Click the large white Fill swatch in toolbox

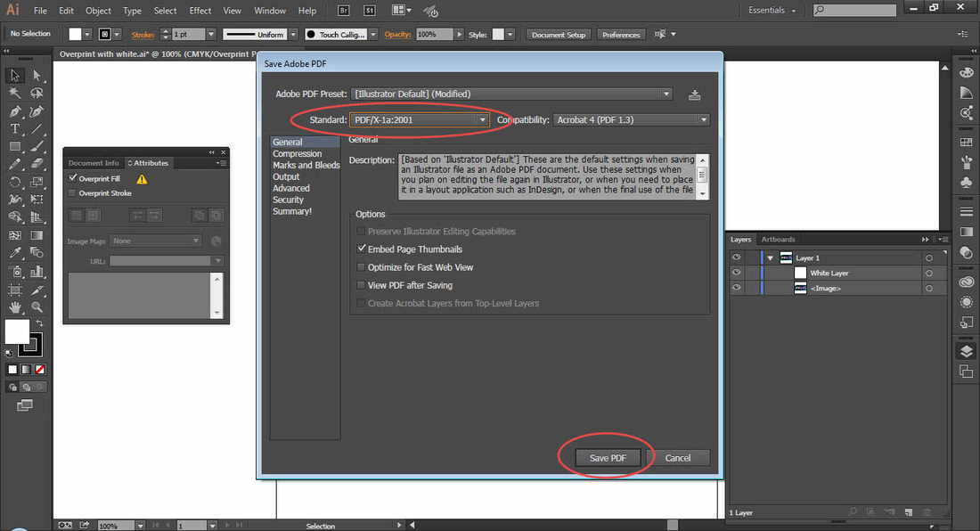pyautogui.click(x=16, y=331)
